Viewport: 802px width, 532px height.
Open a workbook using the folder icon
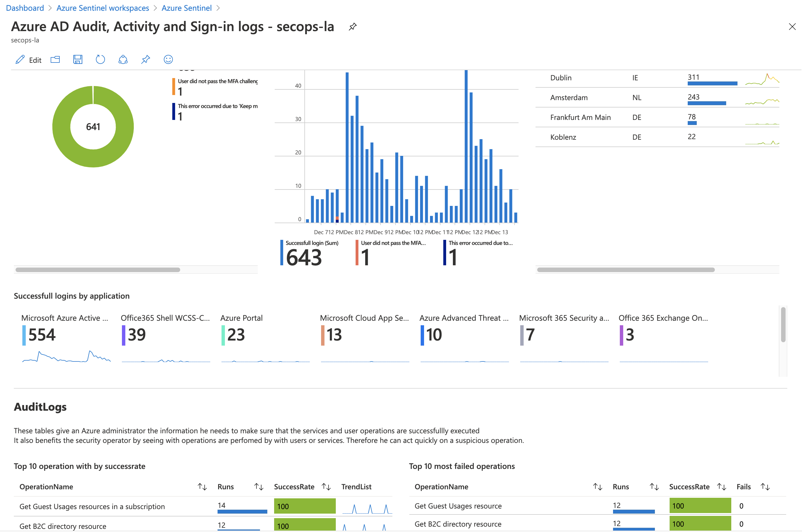pos(55,59)
